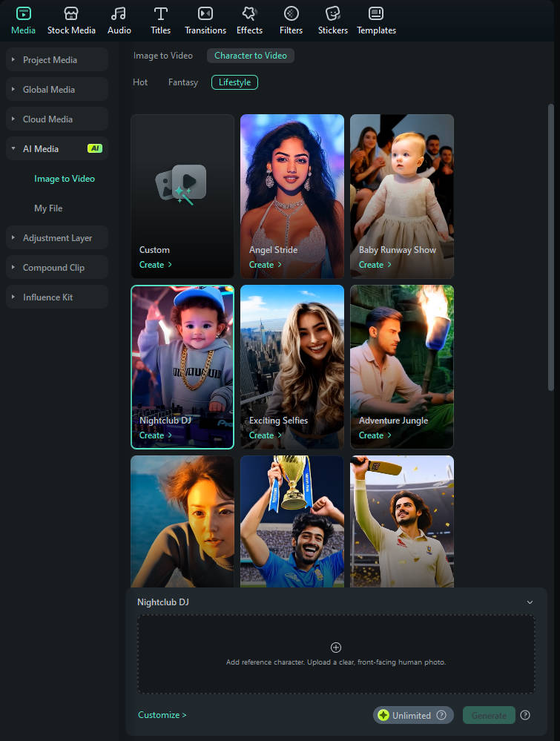Collapse the Nightclub DJ panel chevron
This screenshot has width=560, height=741.
530,602
